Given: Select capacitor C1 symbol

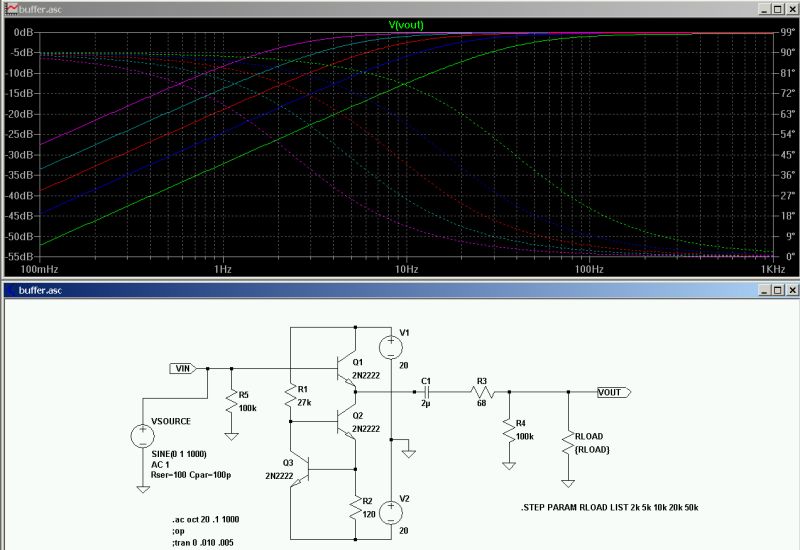Looking at the screenshot, I should [428, 392].
